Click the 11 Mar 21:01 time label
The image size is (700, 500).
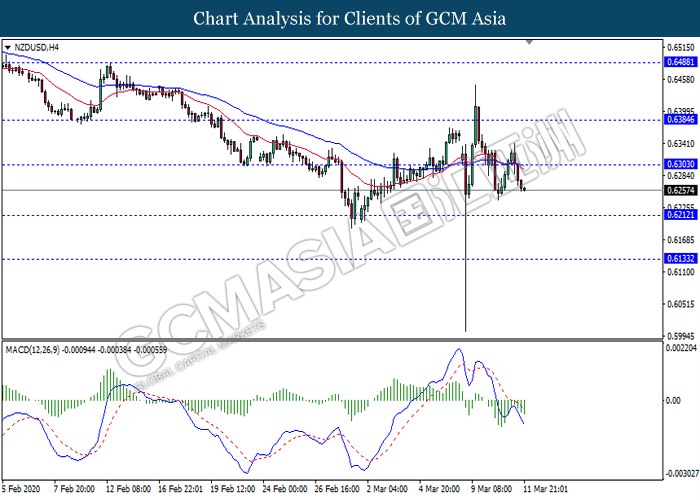click(546, 489)
